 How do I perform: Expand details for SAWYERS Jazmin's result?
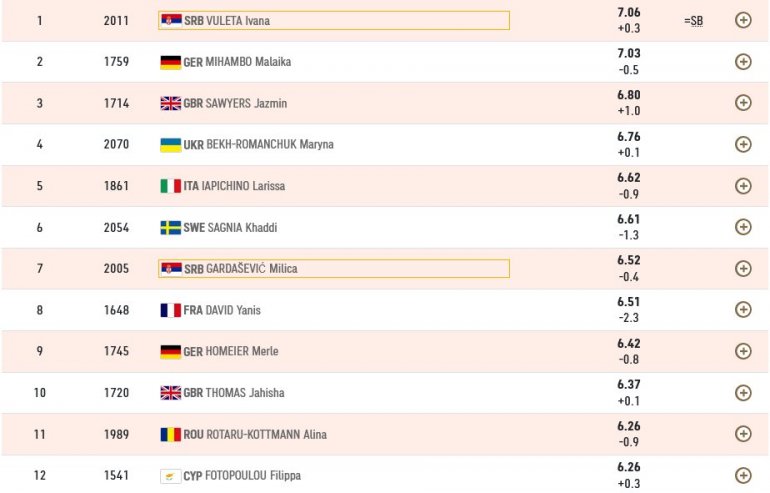coord(743,102)
